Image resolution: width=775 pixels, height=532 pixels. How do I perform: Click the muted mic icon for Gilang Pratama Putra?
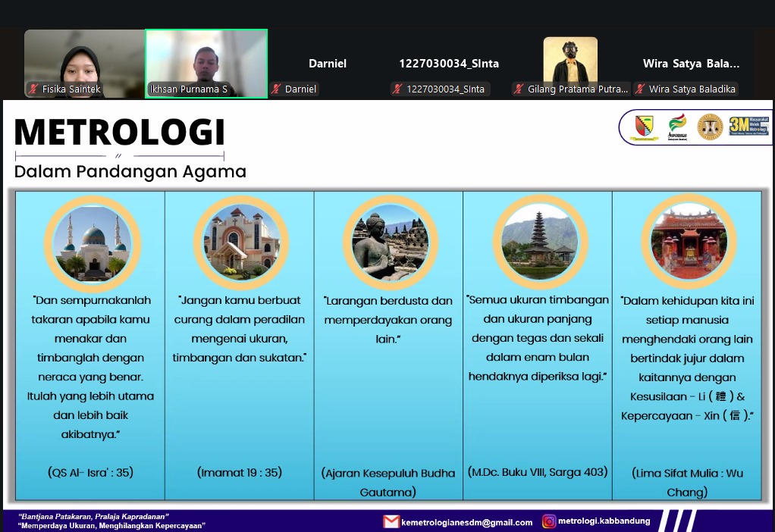tap(519, 89)
